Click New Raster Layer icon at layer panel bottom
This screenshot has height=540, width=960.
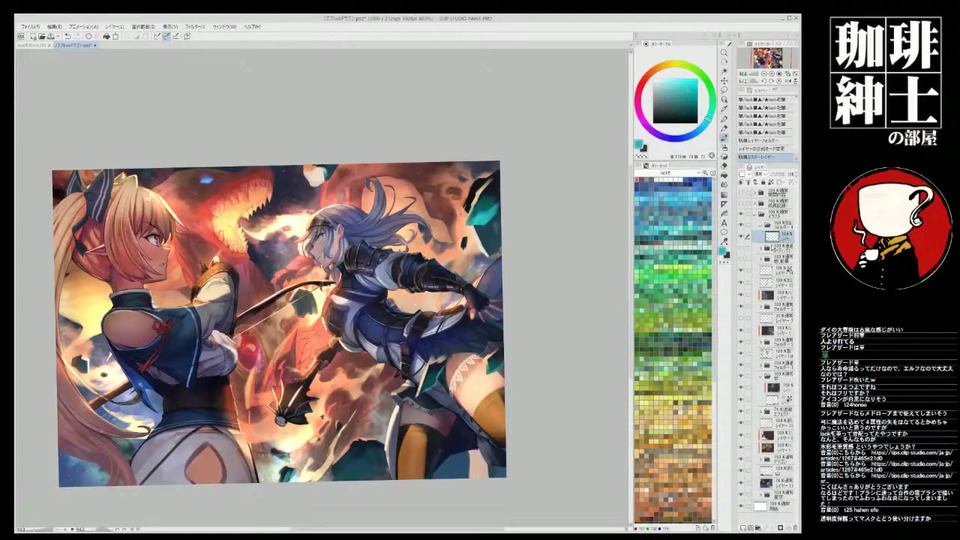(743, 527)
